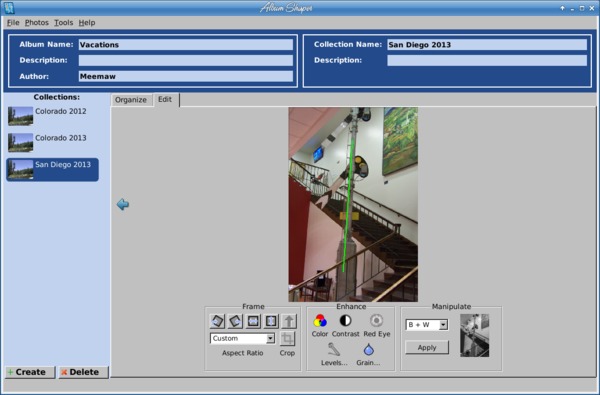600x395 pixels.
Task: Open the Levels editor
Action: click(x=334, y=349)
